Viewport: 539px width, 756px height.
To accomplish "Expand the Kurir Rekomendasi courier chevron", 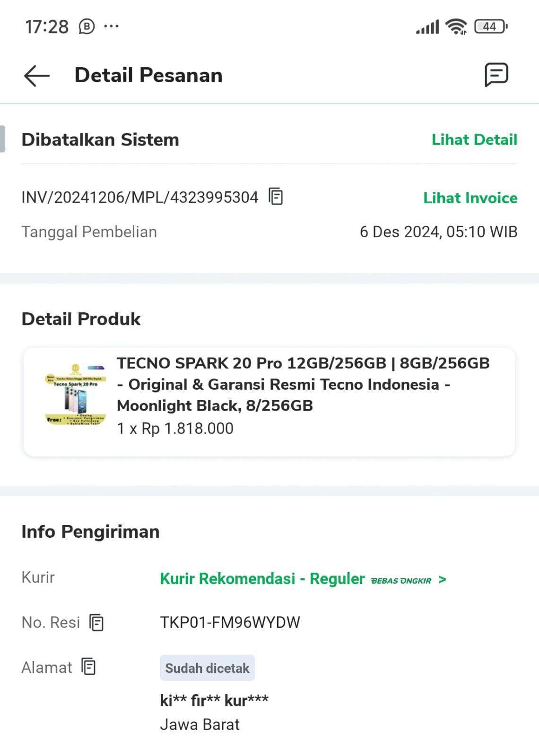I will [x=443, y=580].
